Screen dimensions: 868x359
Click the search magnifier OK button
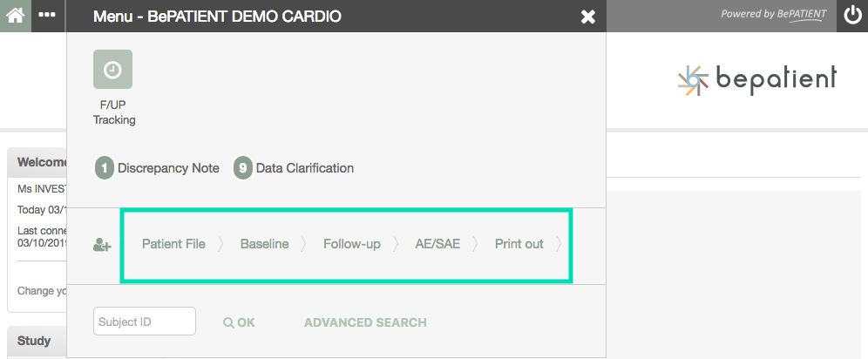(x=239, y=322)
